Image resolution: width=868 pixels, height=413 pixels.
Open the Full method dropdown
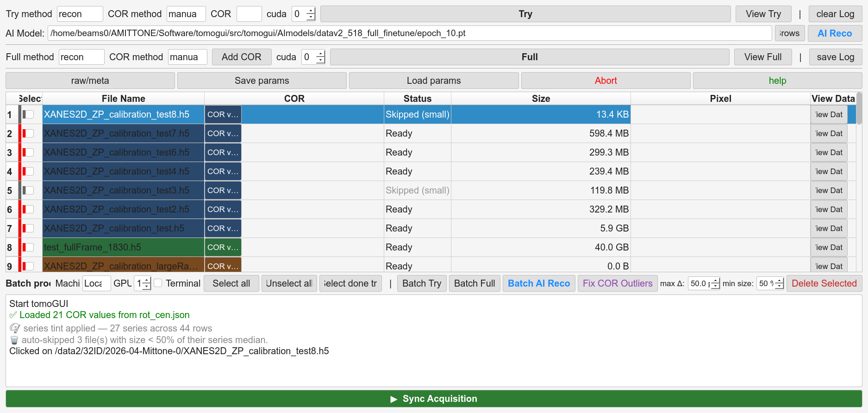81,57
